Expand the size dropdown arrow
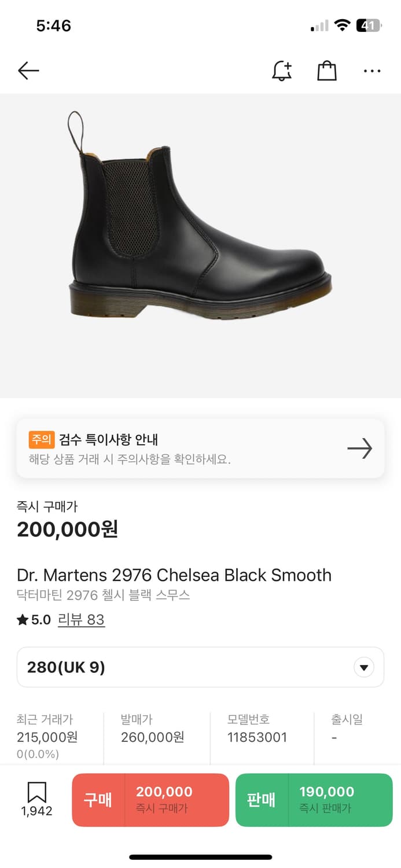Image resolution: width=401 pixels, height=868 pixels. pyautogui.click(x=363, y=668)
